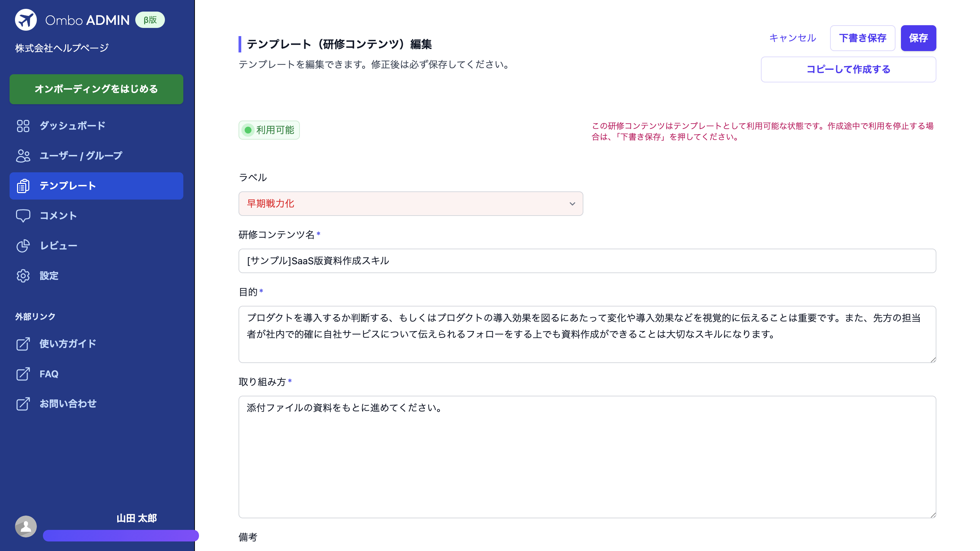Click into the 目的 text area
The width and height of the screenshot is (980, 551).
click(x=587, y=334)
